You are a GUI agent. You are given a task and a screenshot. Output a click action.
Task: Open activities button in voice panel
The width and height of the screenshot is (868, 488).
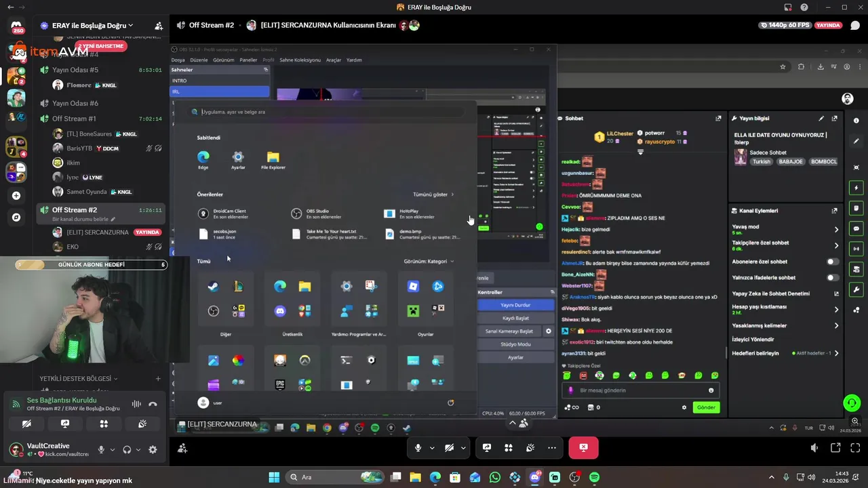pyautogui.click(x=104, y=424)
